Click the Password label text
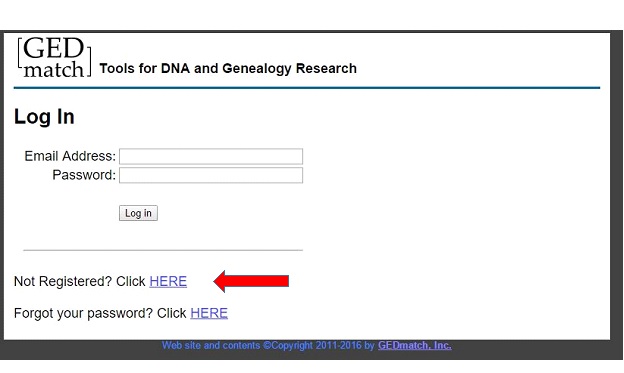 click(x=84, y=175)
